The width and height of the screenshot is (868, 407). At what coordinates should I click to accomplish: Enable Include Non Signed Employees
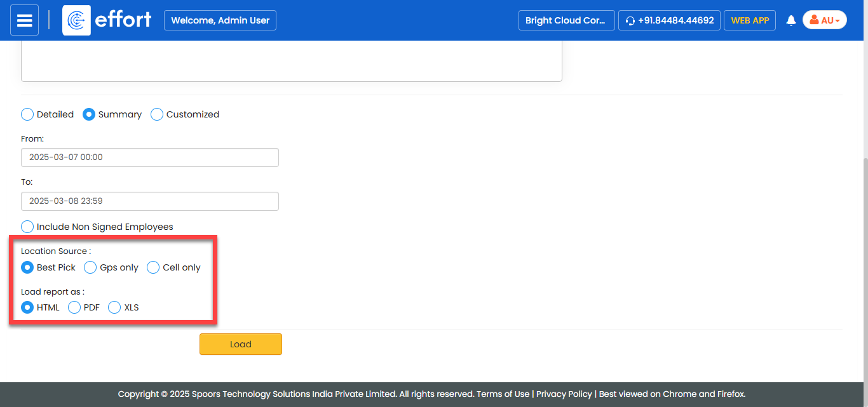(27, 227)
